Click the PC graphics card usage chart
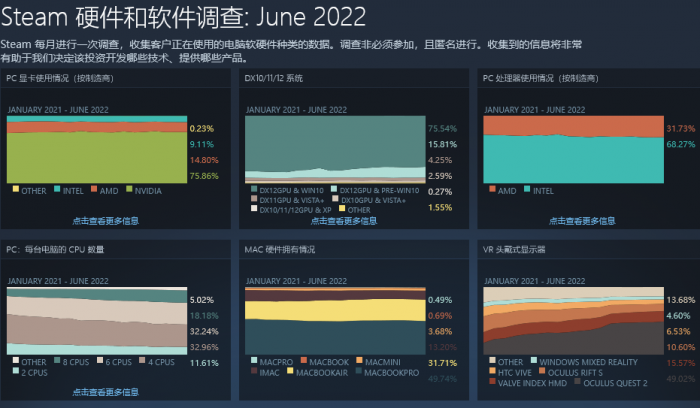This screenshot has height=408, width=700. (x=96, y=148)
